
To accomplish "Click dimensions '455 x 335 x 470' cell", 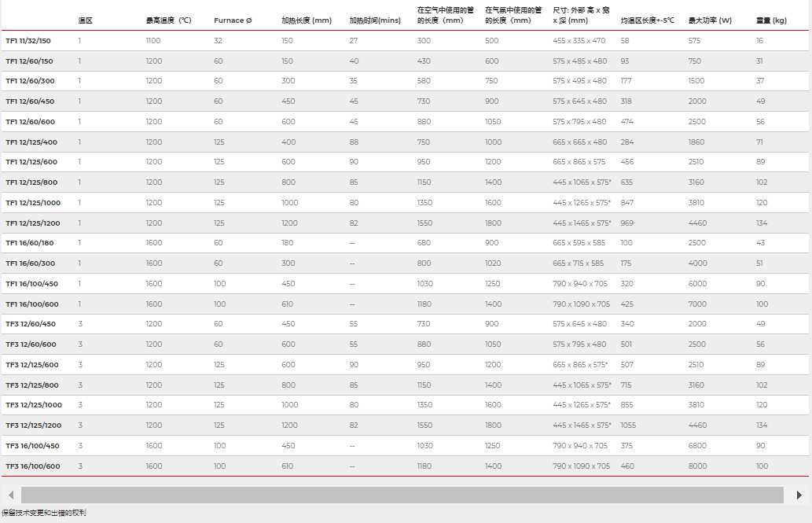I will tap(579, 40).
